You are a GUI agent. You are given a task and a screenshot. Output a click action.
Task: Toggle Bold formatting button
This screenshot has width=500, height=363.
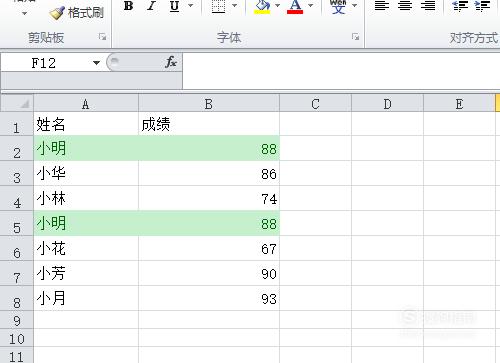pyautogui.click(x=128, y=6)
